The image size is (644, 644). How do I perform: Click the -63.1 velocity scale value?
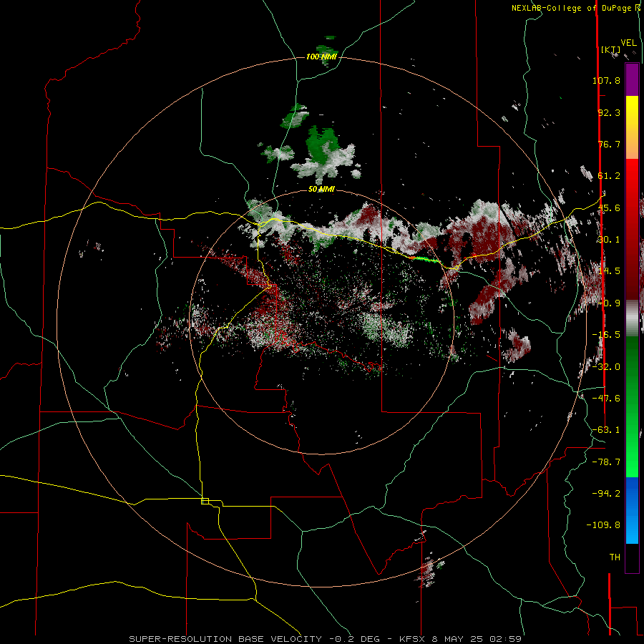coord(606,430)
